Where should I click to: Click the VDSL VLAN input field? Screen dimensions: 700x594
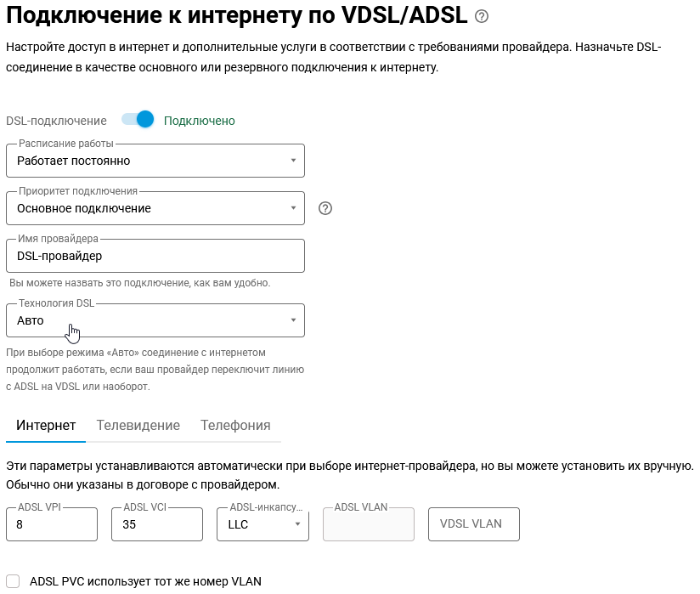[474, 524]
